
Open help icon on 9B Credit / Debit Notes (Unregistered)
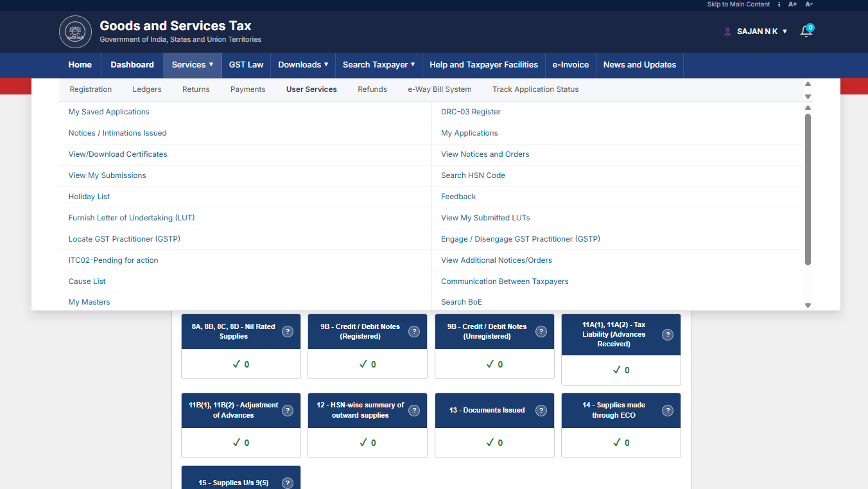541,332
